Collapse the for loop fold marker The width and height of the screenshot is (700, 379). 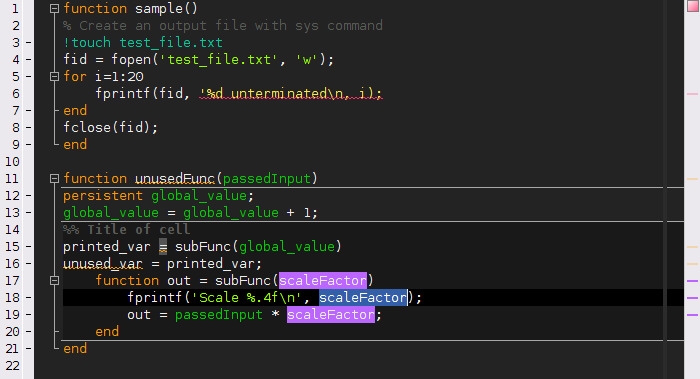pos(54,77)
